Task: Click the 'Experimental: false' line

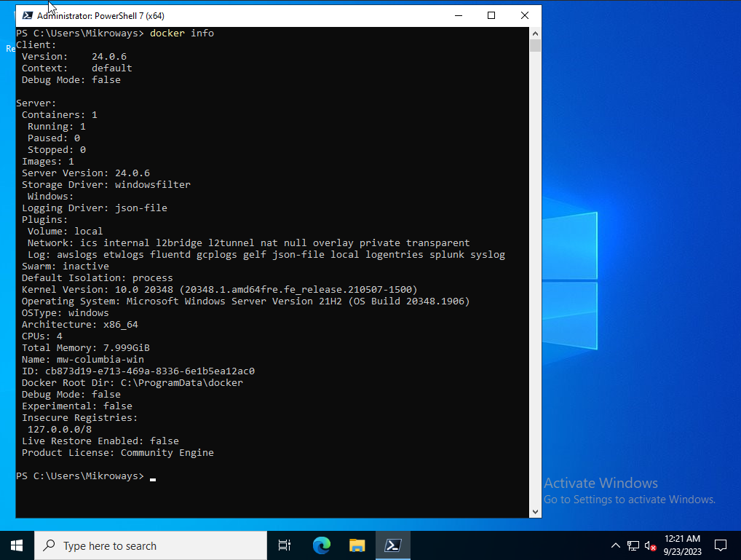Action: tap(77, 406)
